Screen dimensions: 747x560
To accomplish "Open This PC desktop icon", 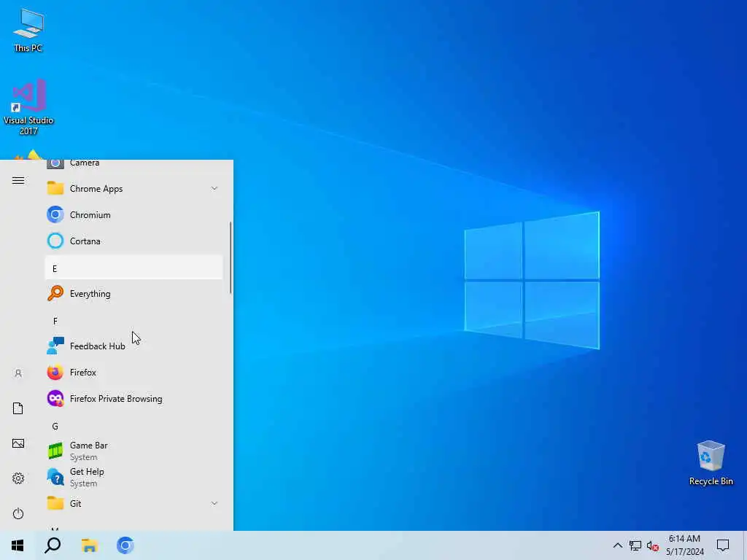I will pos(28,31).
